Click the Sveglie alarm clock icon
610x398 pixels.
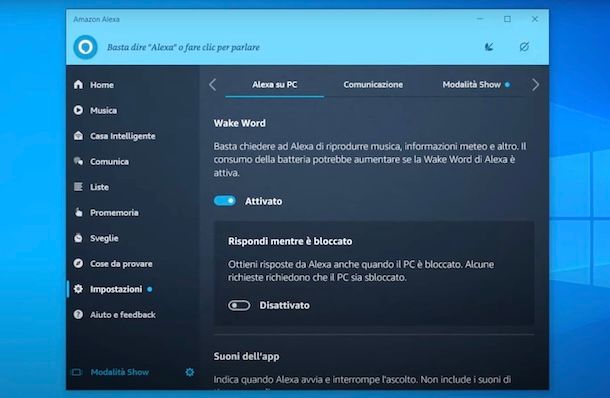point(78,238)
